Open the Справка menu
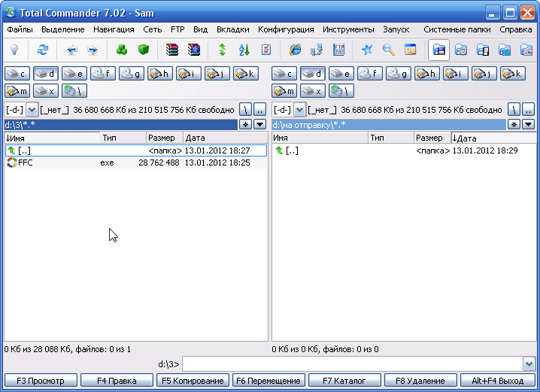The image size is (540, 392). pos(515,29)
